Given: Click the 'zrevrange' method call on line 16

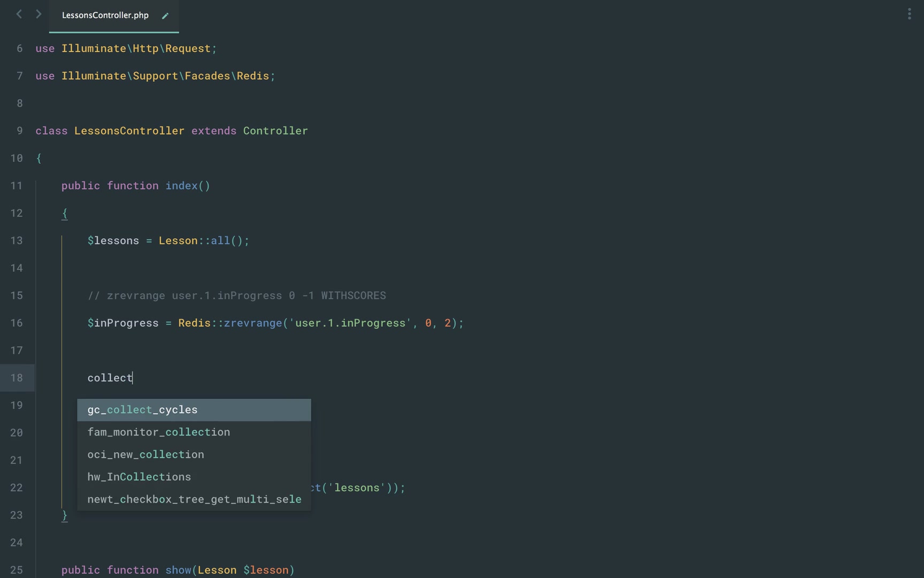Looking at the screenshot, I should click(x=253, y=323).
